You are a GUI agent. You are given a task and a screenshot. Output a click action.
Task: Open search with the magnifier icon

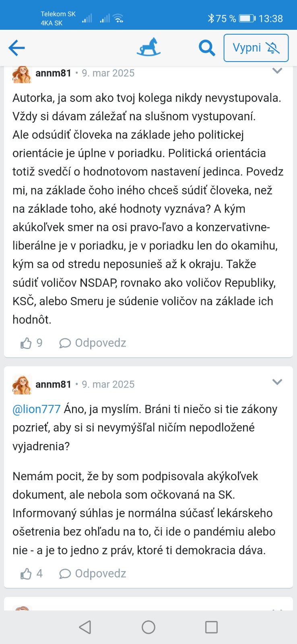pos(207,48)
